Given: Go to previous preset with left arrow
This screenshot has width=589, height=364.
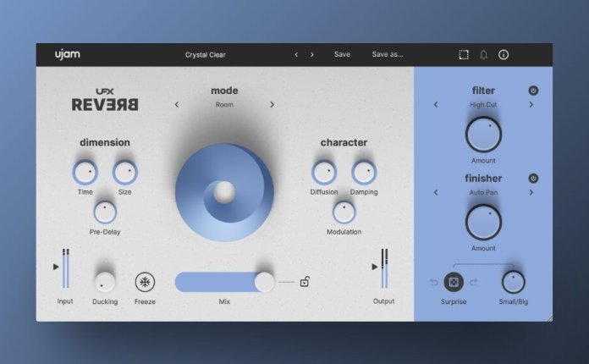Looking at the screenshot, I should [296, 55].
